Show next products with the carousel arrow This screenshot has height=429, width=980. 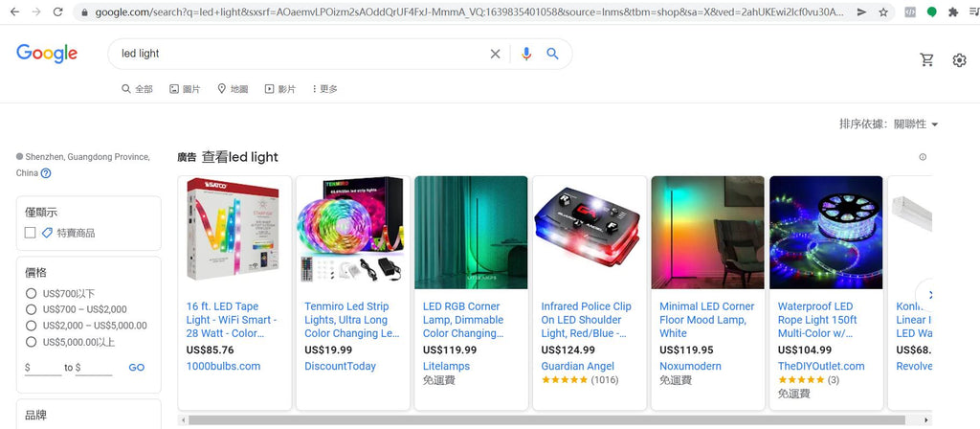pos(928,295)
